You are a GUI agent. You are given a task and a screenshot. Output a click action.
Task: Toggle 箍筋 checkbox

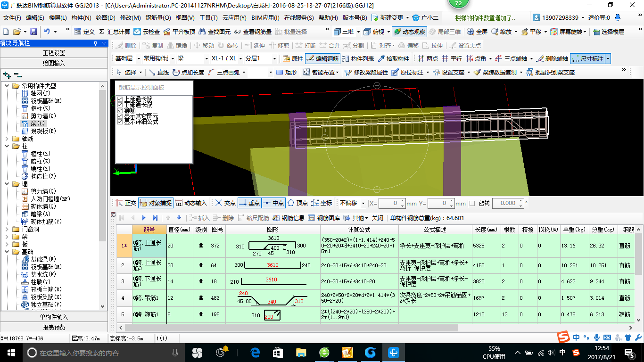120,111
